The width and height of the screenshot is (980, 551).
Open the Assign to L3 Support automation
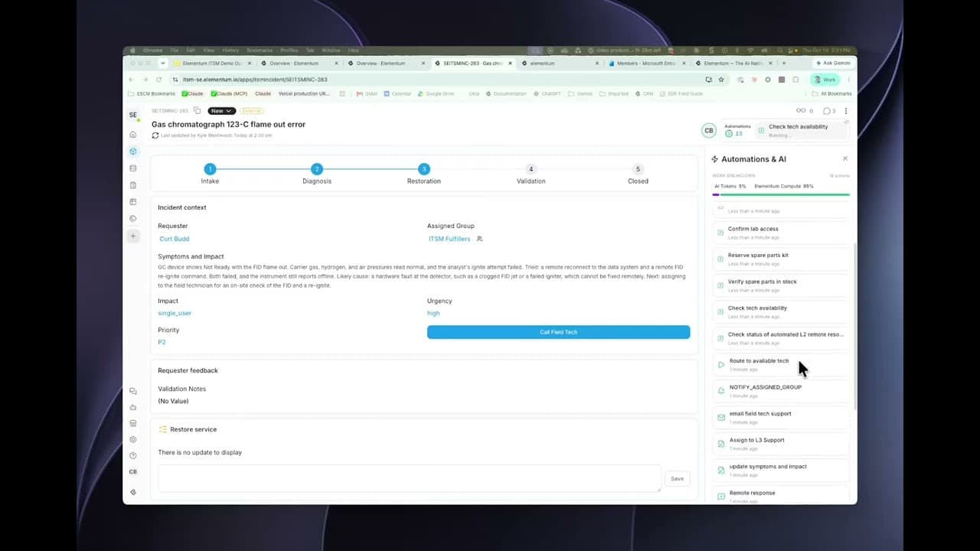(781, 444)
